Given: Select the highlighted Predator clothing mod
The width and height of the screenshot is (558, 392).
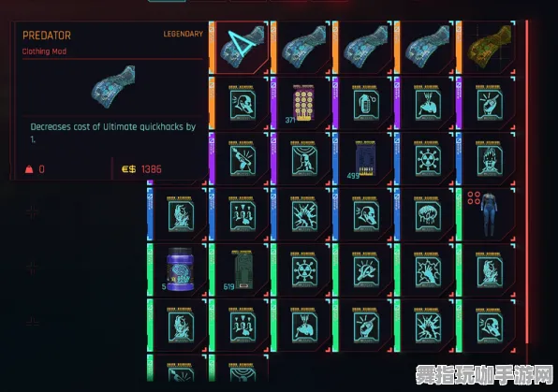Looking at the screenshot, I should click(242, 48).
